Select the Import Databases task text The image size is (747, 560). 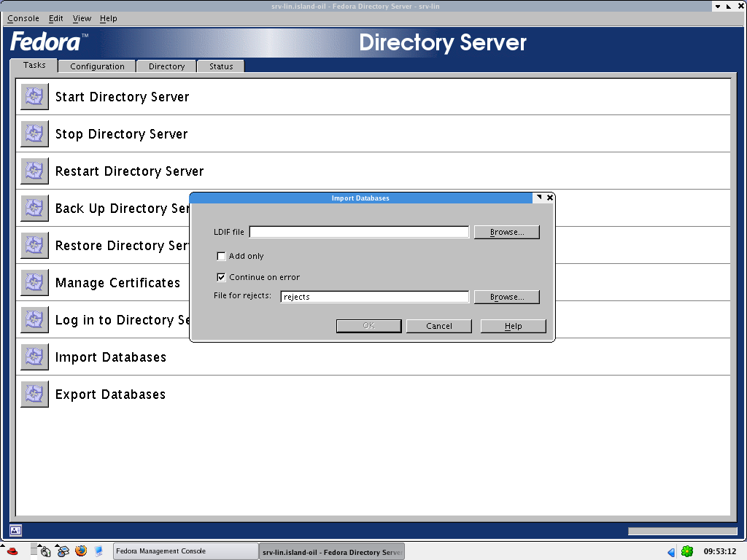(x=111, y=357)
